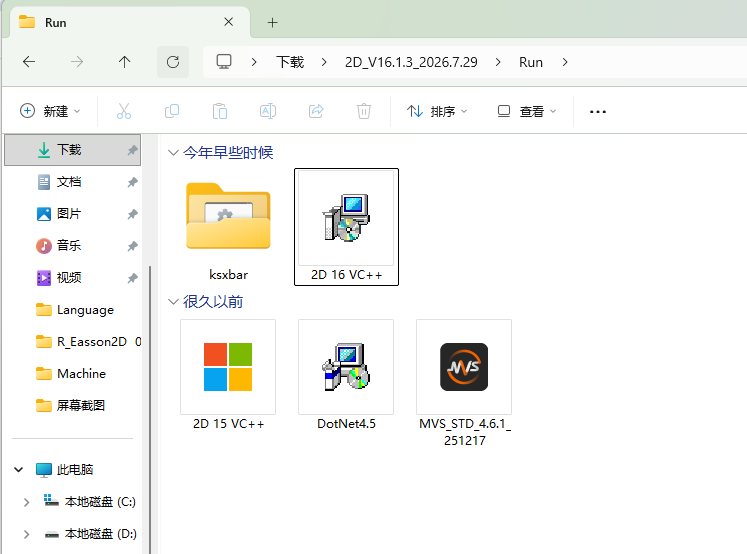Expand chevron after computer icon in address bar

[x=254, y=62]
